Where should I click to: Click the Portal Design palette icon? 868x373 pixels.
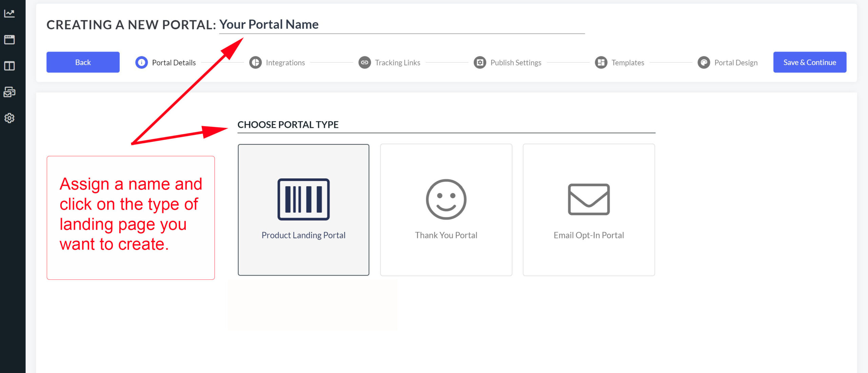point(704,62)
